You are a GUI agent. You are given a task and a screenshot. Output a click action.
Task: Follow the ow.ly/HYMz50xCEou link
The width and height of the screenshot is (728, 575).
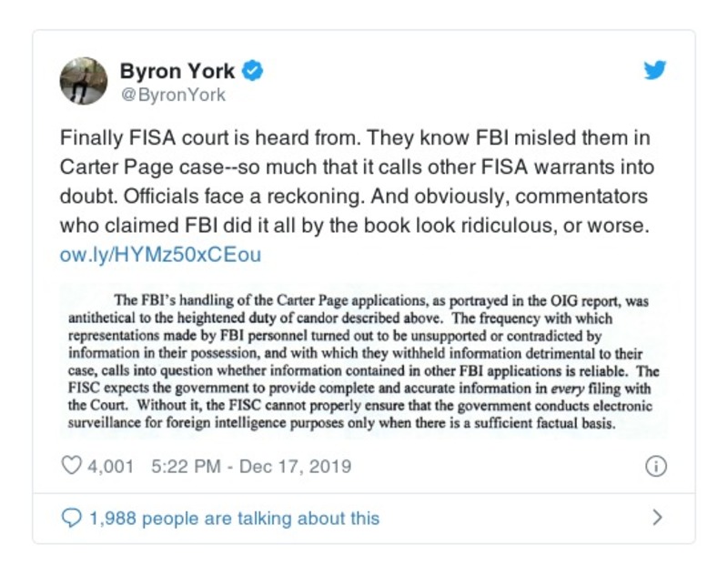160,255
